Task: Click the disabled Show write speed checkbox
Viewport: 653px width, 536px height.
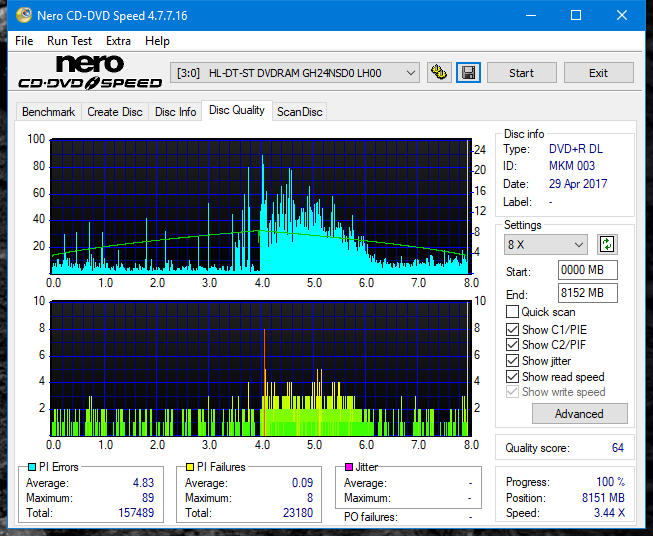Action: pyautogui.click(x=512, y=392)
